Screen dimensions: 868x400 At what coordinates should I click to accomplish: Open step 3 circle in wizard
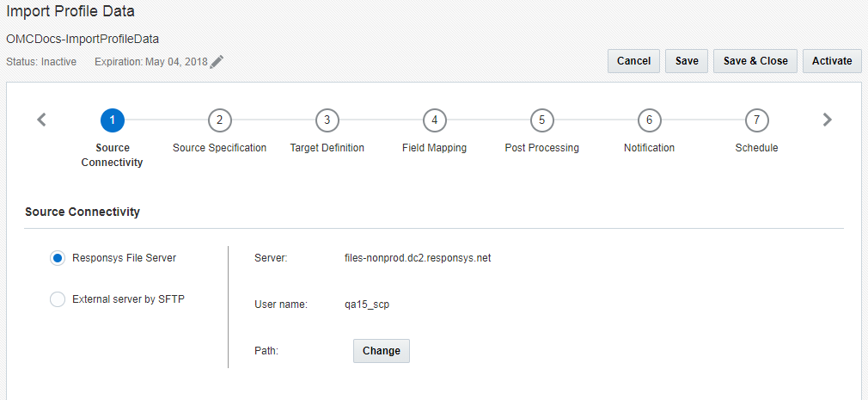pyautogui.click(x=327, y=120)
